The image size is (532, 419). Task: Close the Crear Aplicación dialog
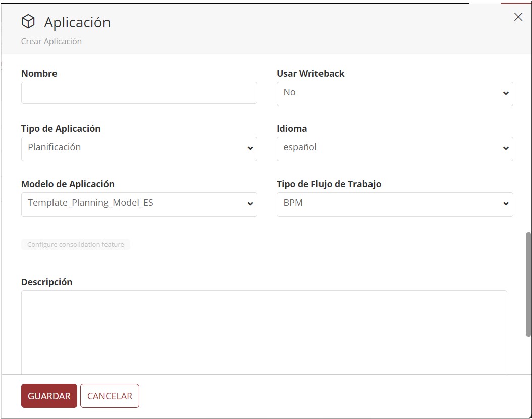click(518, 17)
